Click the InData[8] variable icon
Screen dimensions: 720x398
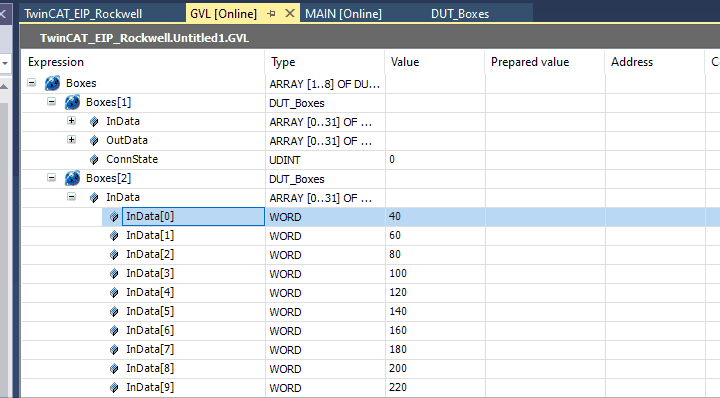(x=114, y=369)
